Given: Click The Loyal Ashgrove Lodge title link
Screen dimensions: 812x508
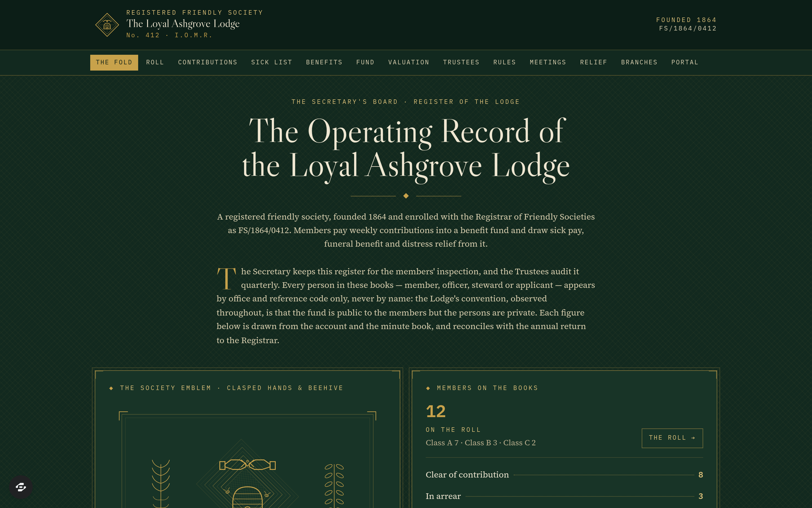Looking at the screenshot, I should pyautogui.click(x=183, y=23).
